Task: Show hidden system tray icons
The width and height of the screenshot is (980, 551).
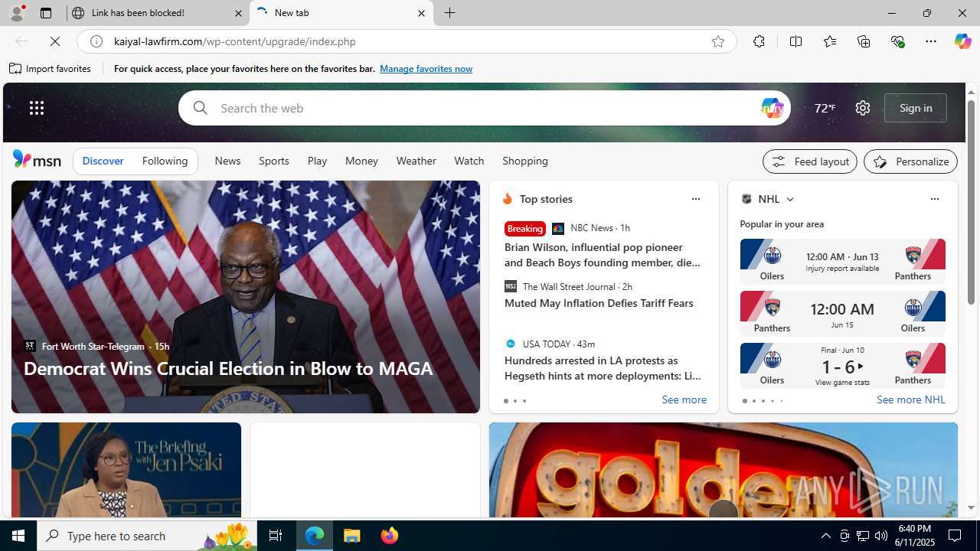Action: [825, 536]
